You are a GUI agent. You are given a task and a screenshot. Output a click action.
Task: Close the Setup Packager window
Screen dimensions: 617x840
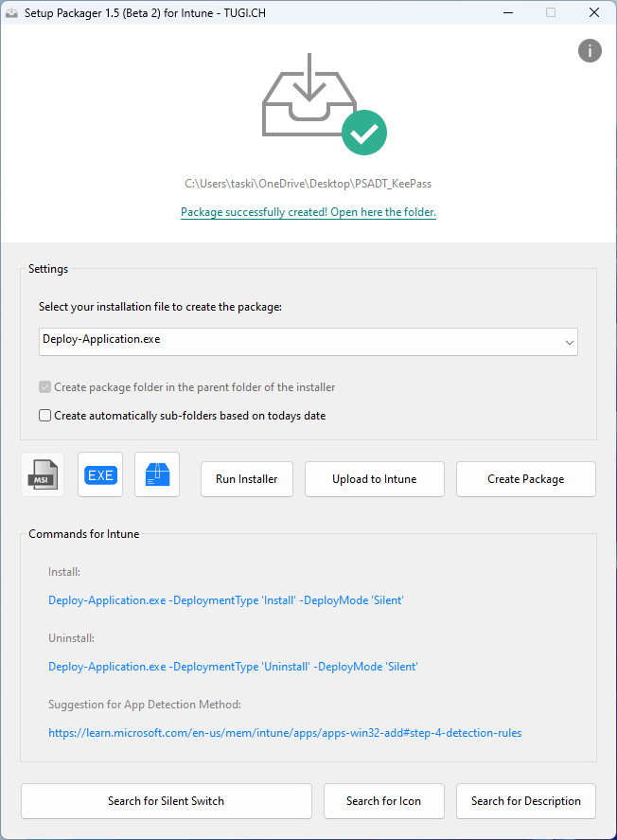[x=593, y=12]
